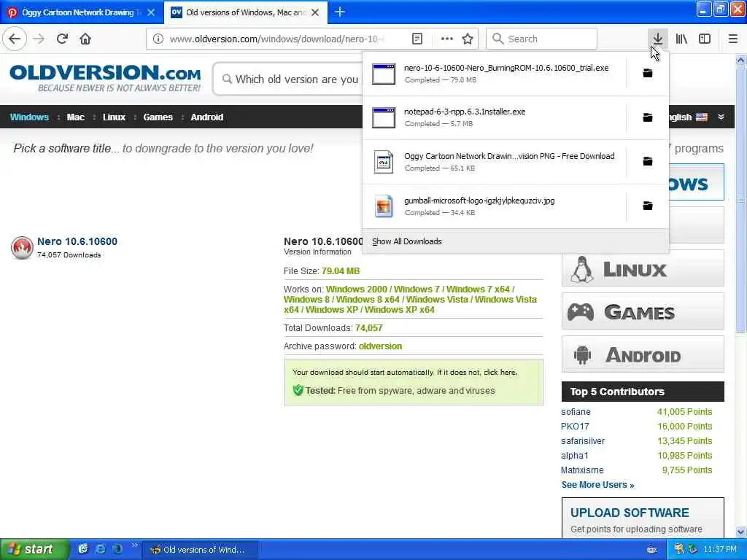
Task: Select Mac in the site navigation
Action: (x=75, y=117)
